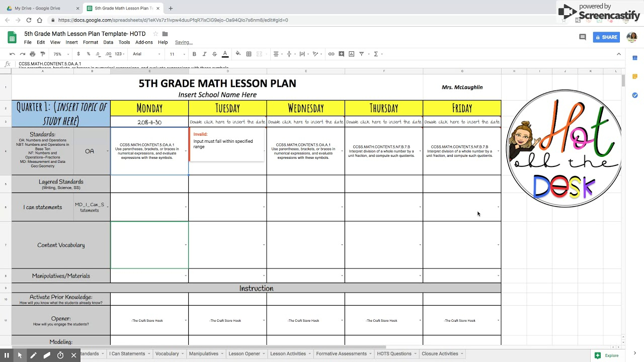This screenshot has width=644, height=362.
Task: Open the Format menu
Action: click(91, 42)
